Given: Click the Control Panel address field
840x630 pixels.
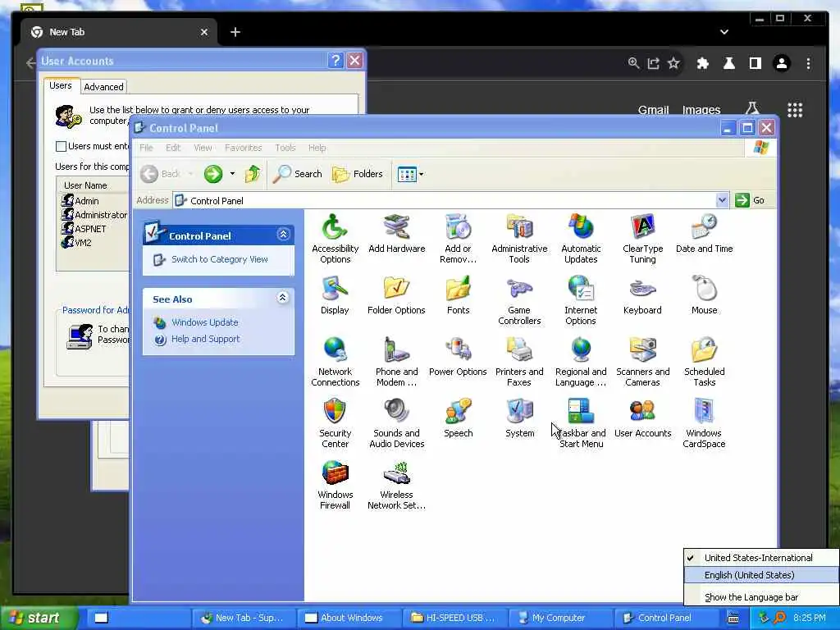Looking at the screenshot, I should click(x=444, y=200).
